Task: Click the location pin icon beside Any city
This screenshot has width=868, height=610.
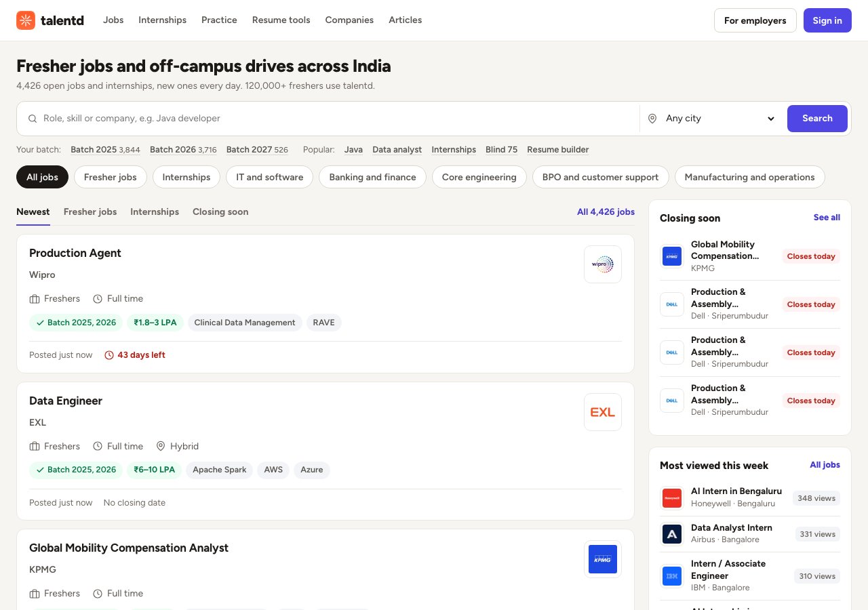Action: [x=652, y=119]
